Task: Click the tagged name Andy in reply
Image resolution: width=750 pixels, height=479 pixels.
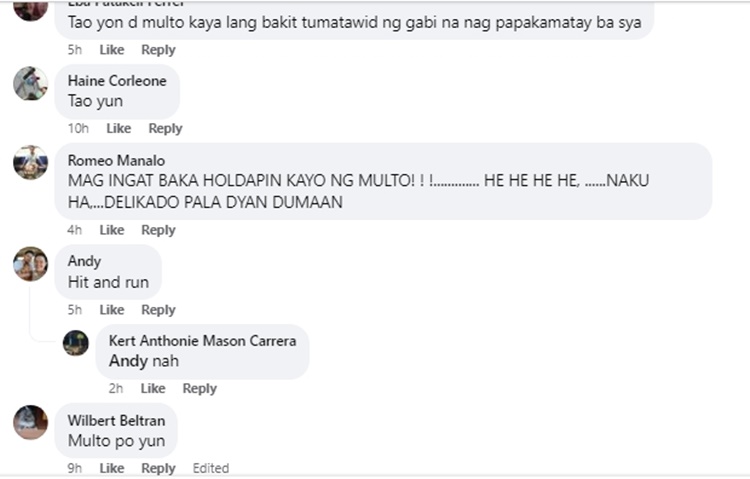Action: click(x=128, y=361)
